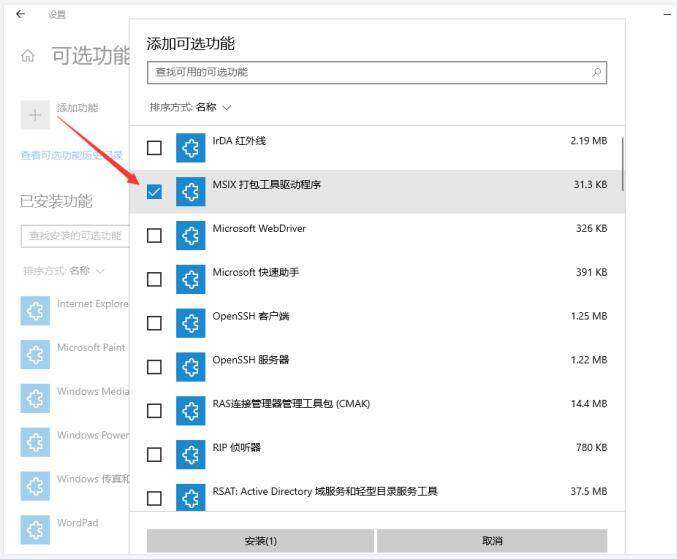Select the RIP 侦听器 text

237,448
